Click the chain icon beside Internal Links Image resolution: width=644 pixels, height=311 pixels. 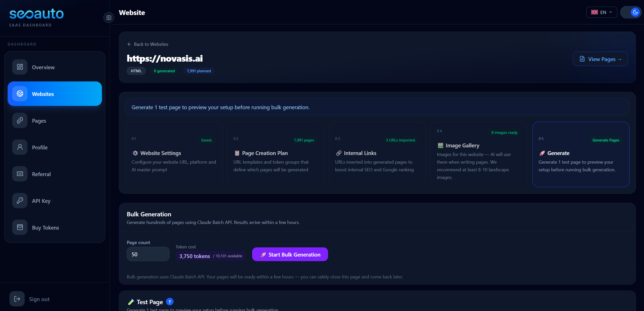point(339,153)
